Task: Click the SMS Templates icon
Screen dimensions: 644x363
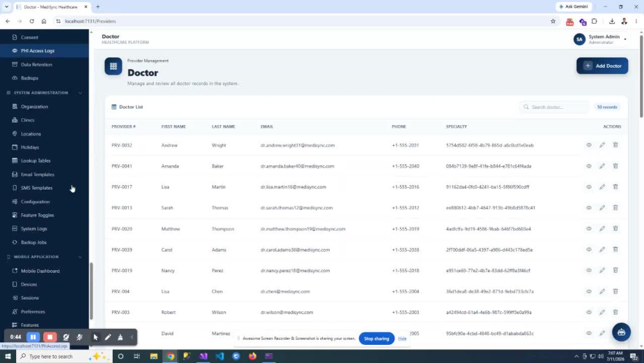Action: tap(15, 188)
